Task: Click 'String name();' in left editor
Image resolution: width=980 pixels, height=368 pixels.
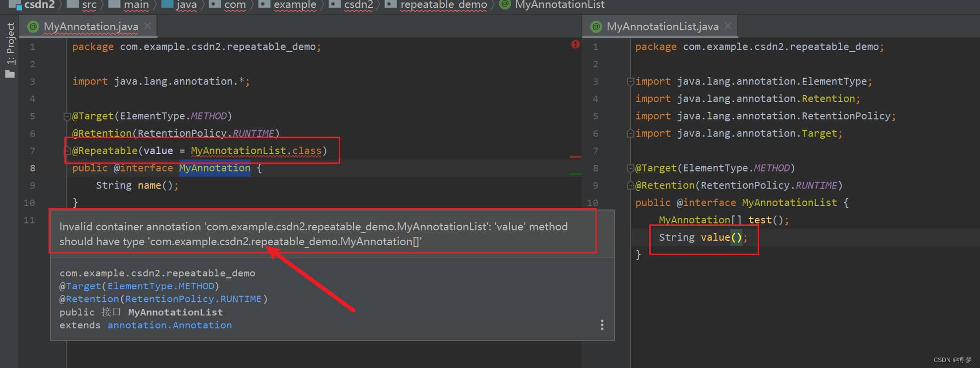Action: (x=137, y=185)
